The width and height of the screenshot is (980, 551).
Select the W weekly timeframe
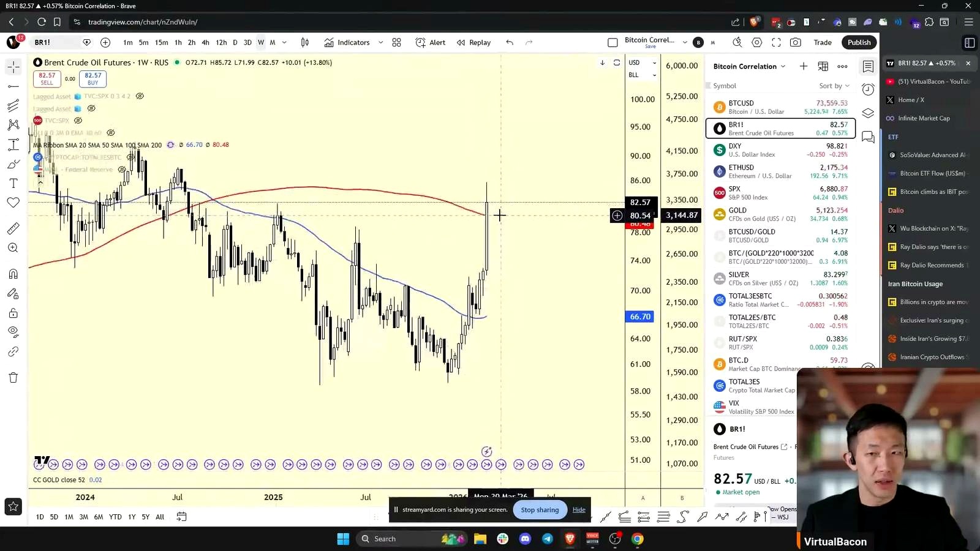coord(261,42)
